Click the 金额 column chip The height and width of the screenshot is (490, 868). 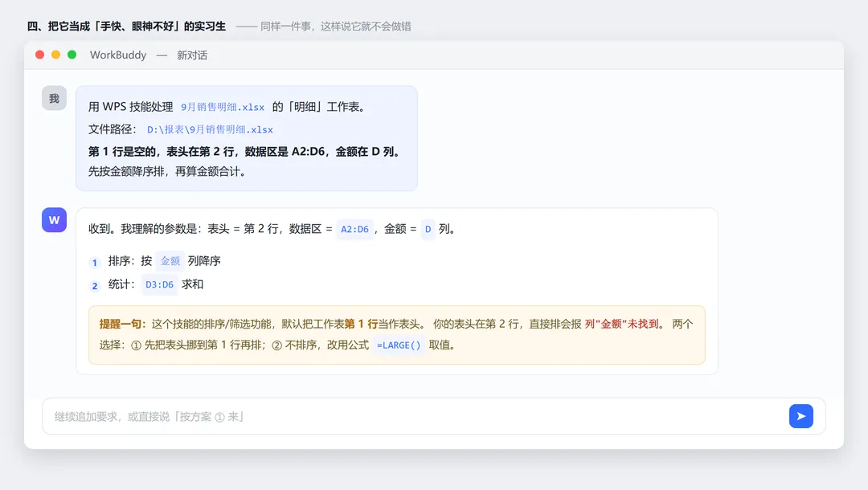point(170,261)
